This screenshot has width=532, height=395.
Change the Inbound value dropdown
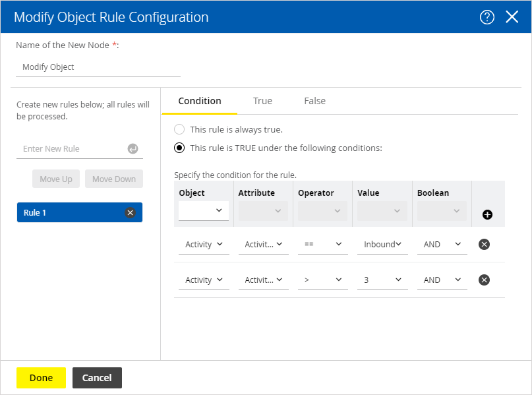click(382, 245)
